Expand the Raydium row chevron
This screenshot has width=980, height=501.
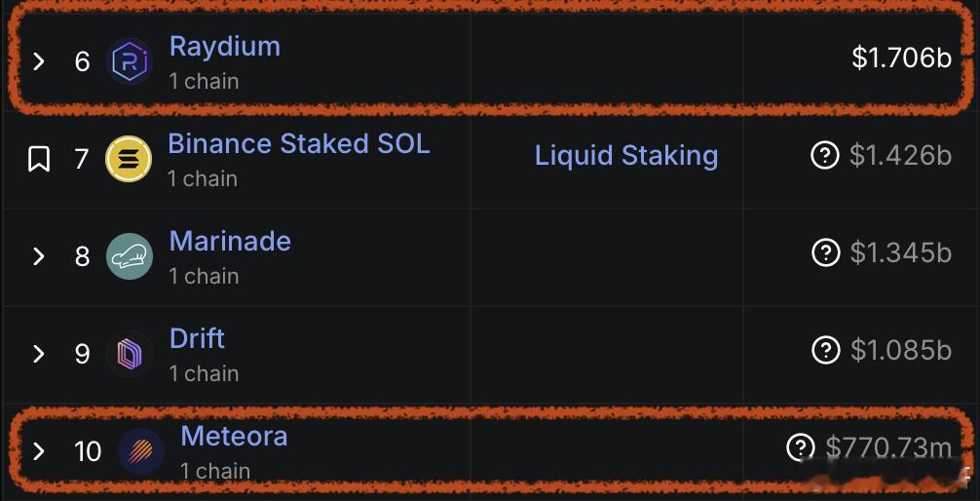pyautogui.click(x=39, y=61)
